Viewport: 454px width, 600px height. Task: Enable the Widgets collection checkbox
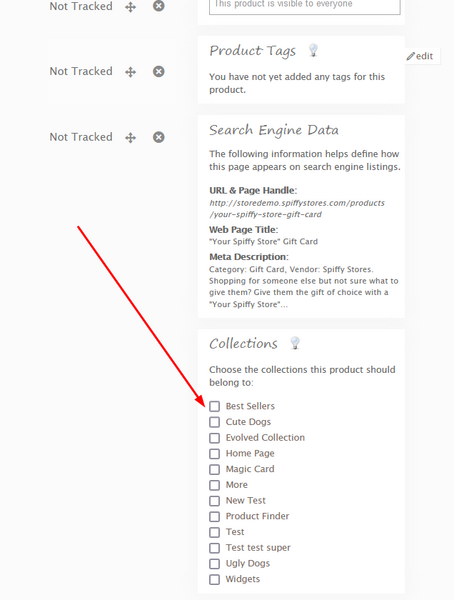tap(214, 579)
